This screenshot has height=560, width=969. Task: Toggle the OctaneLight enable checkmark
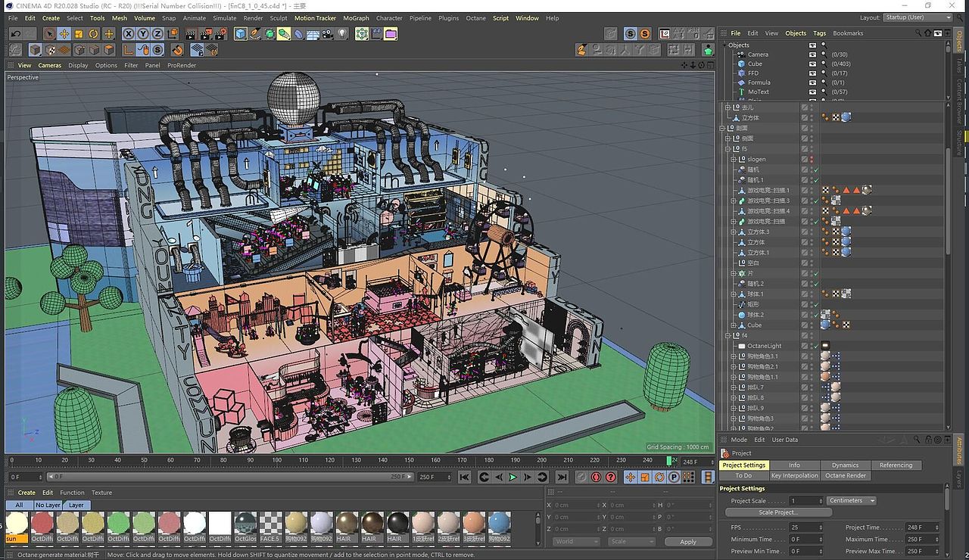click(816, 346)
